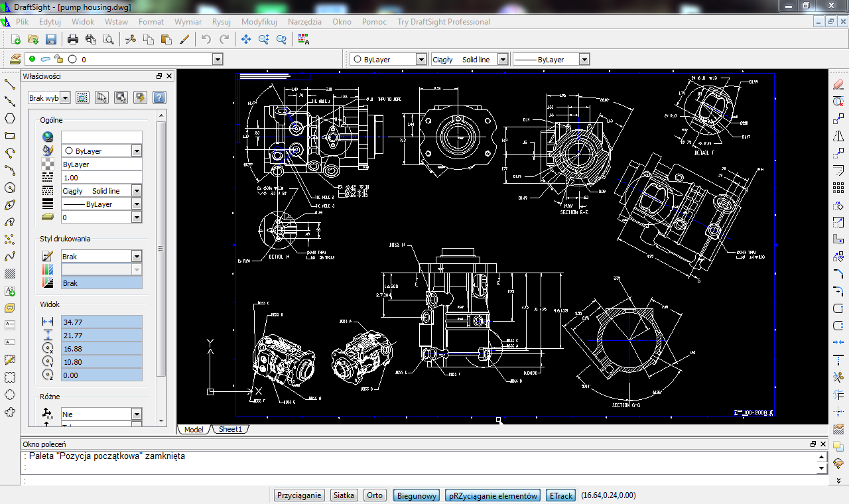The height and width of the screenshot is (504, 849).
Task: Open the layer selection dropdown
Action: (x=217, y=60)
